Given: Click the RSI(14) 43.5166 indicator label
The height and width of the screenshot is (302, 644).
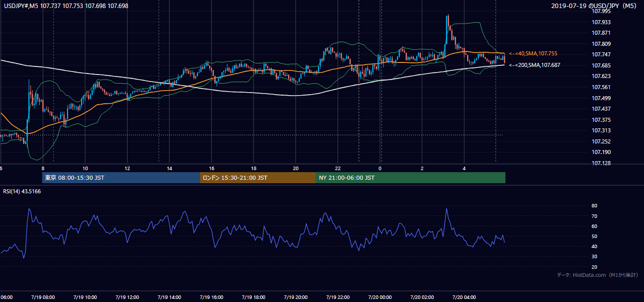Looking at the screenshot, I should (22, 191).
